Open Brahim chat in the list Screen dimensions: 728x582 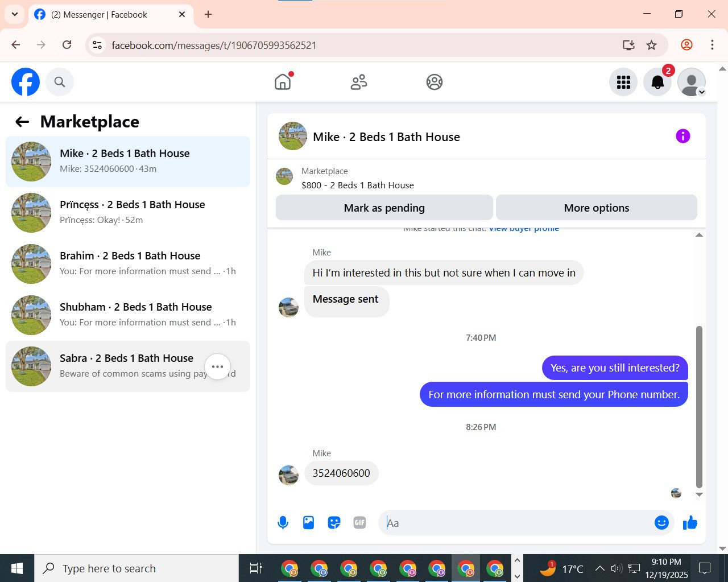128,264
